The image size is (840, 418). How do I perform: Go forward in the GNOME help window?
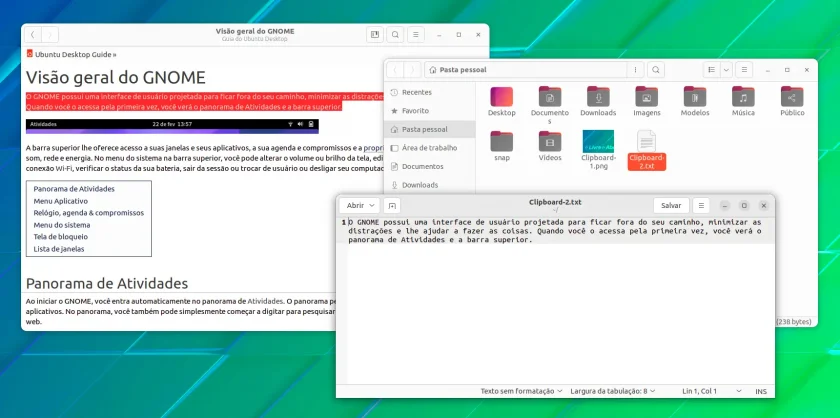pos(50,35)
